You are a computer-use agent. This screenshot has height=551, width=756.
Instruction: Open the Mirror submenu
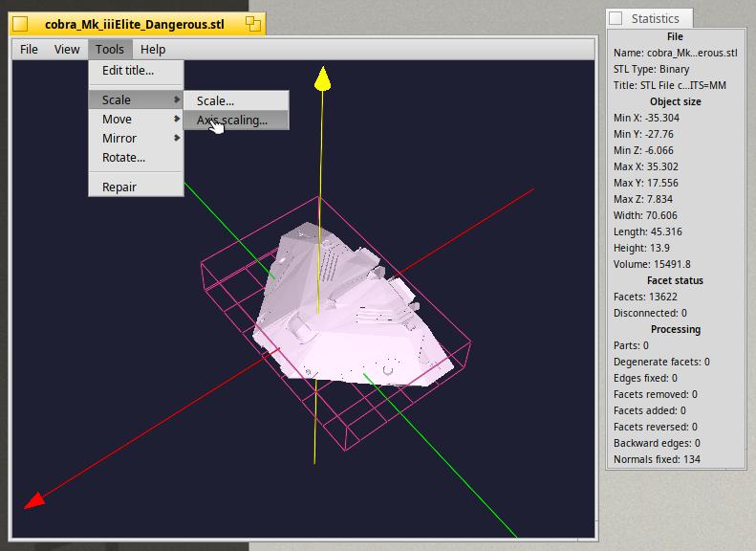point(136,139)
